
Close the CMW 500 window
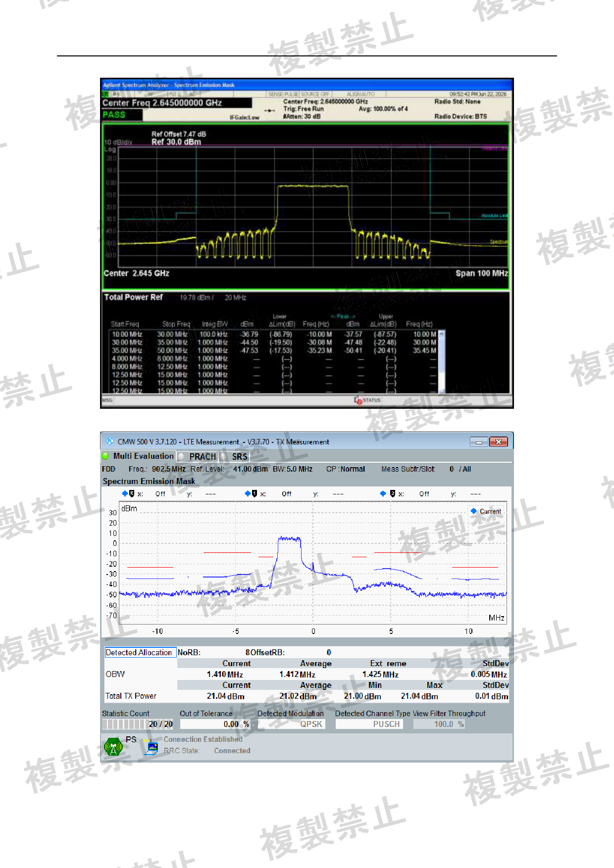[x=499, y=441]
